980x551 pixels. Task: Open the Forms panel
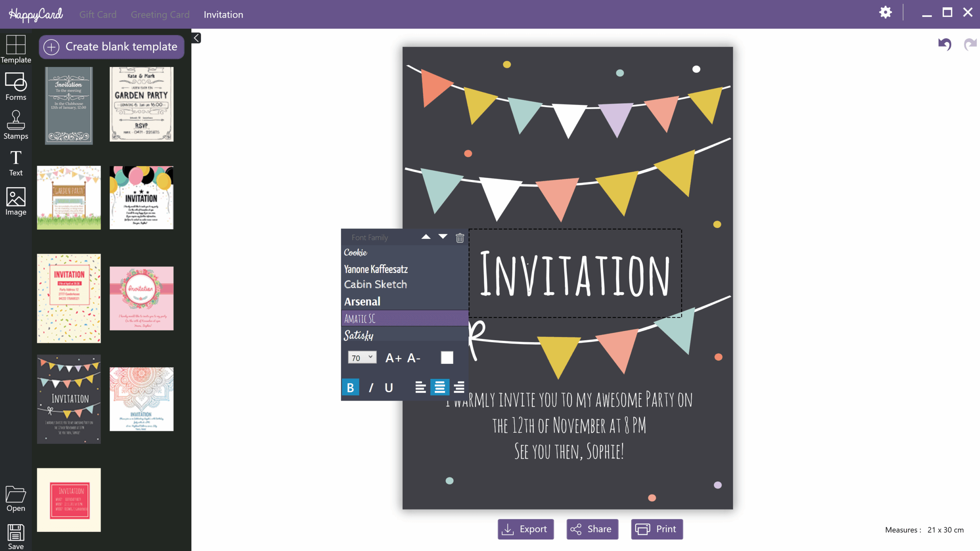click(x=16, y=86)
